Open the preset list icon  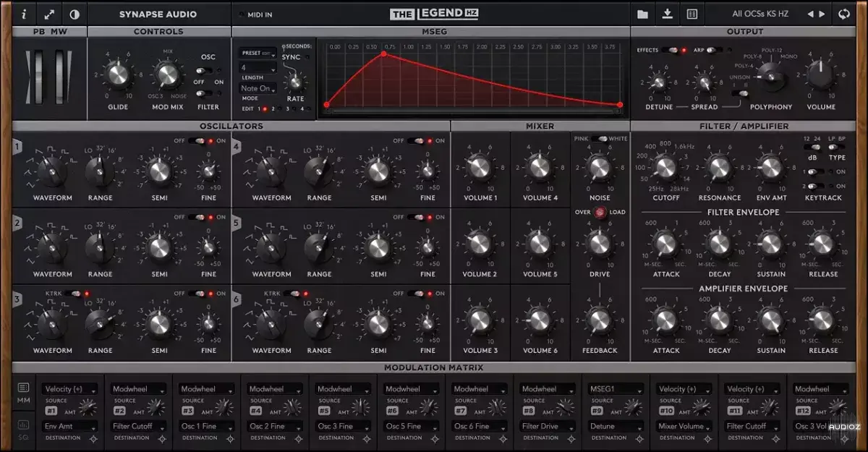[x=692, y=14]
